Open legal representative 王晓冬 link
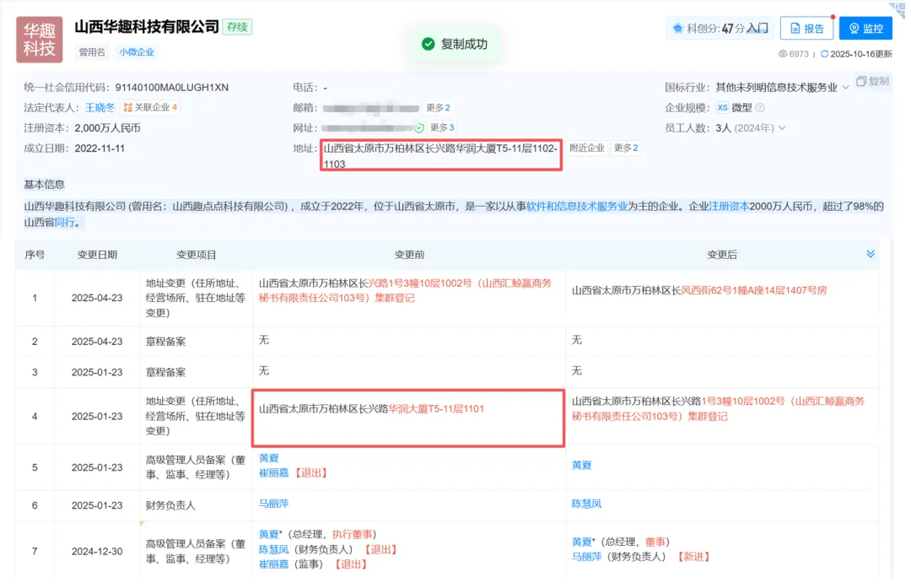911x588 pixels. pos(100,107)
